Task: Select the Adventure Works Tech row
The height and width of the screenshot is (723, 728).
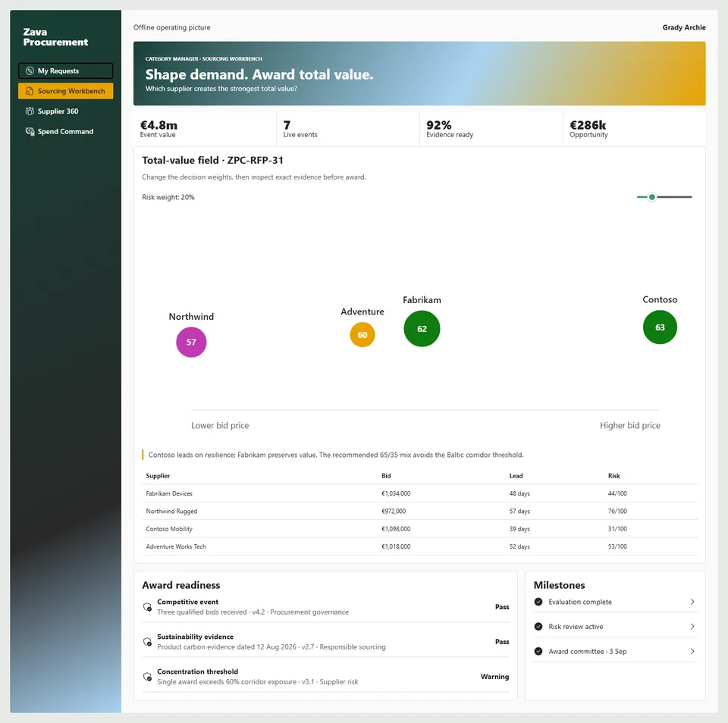Action: point(419,546)
